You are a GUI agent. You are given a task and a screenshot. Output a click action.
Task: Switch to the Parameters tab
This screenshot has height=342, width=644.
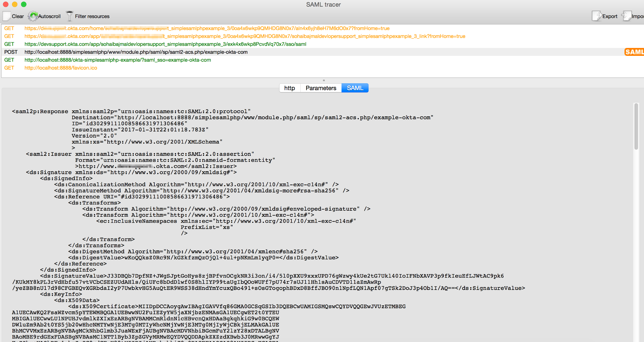point(320,88)
